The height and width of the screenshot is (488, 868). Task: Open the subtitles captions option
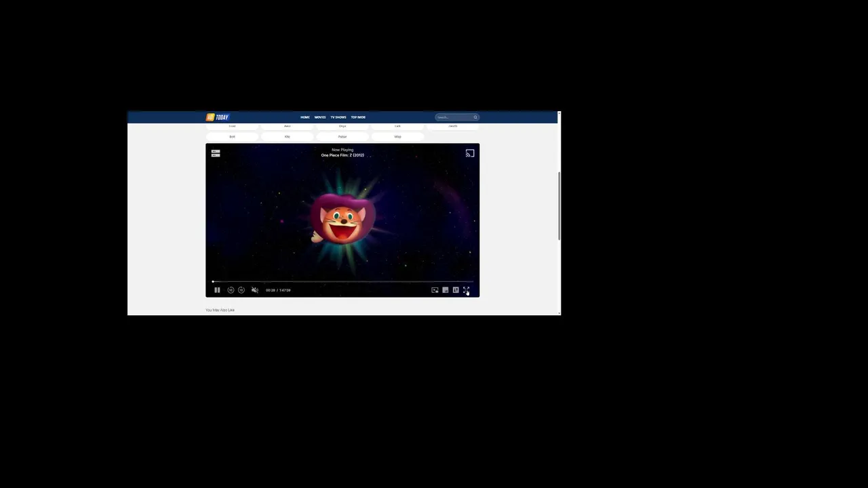pyautogui.click(x=446, y=290)
